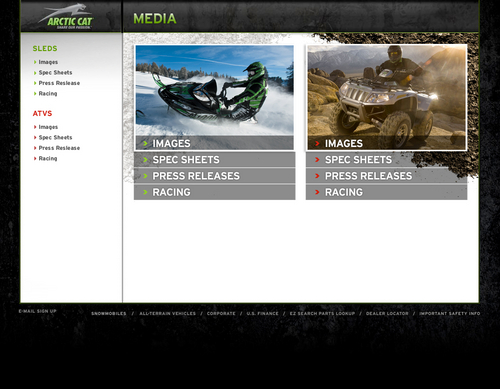The height and width of the screenshot is (389, 500).
Task: Open snowmobile IMAGES bar with green arrow
Action: tap(214, 143)
